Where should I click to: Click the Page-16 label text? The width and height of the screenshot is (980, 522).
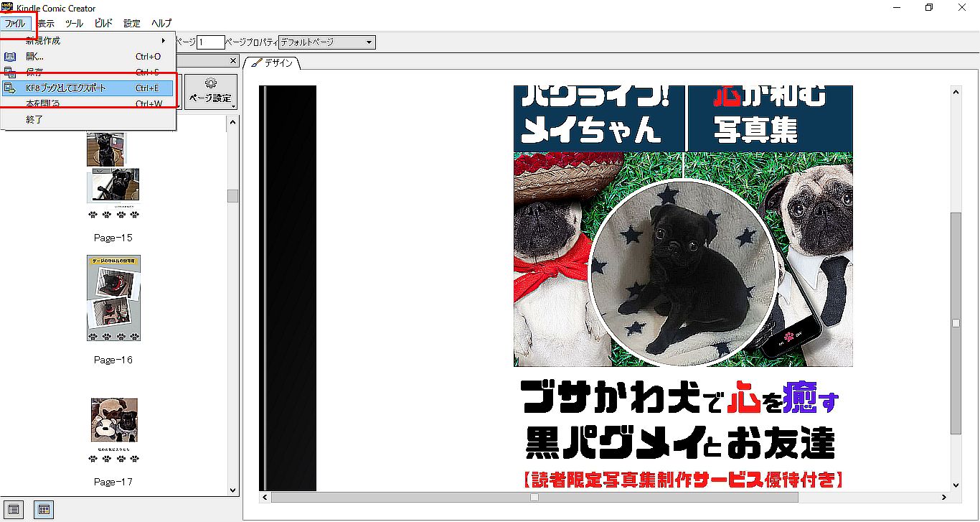[113, 360]
